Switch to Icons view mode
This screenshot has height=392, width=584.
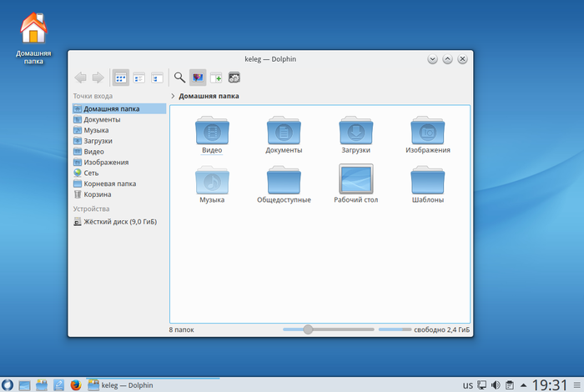pos(121,78)
